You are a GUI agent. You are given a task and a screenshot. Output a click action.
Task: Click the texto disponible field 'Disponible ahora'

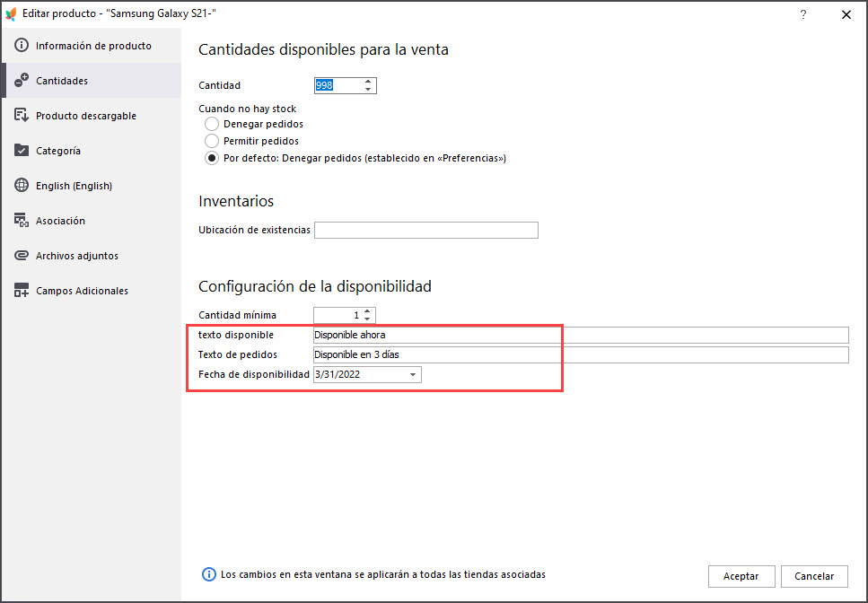(581, 335)
